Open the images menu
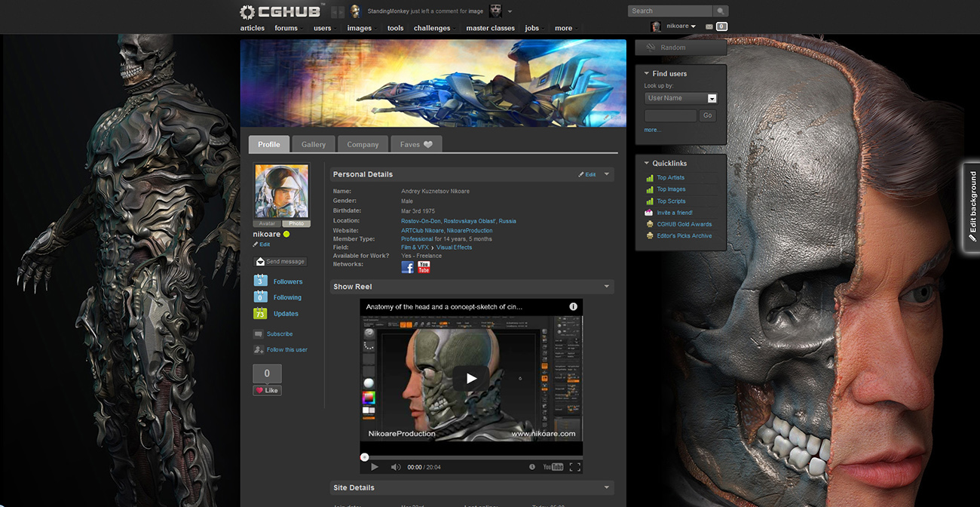The image size is (980, 507). 360,28
